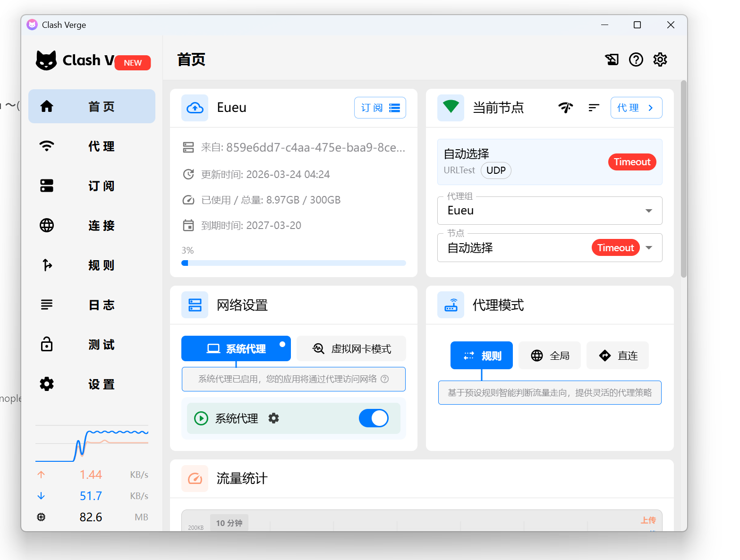
Task: Click the node delay test icon
Action: point(565,108)
